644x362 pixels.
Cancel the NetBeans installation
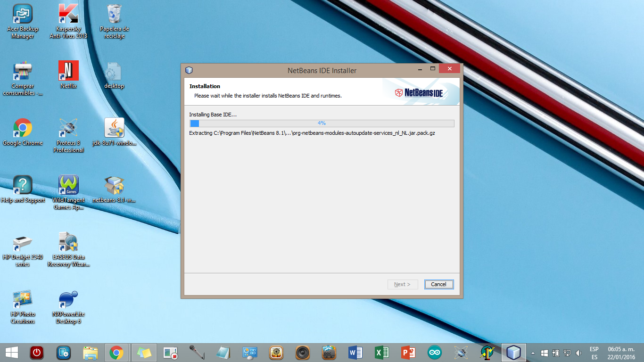(438, 284)
